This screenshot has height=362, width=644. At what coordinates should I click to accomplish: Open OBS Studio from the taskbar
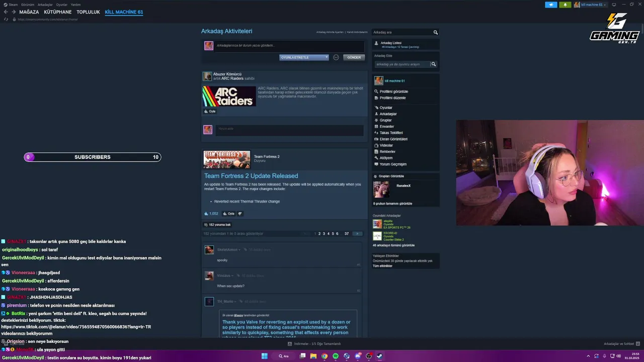[369, 356]
